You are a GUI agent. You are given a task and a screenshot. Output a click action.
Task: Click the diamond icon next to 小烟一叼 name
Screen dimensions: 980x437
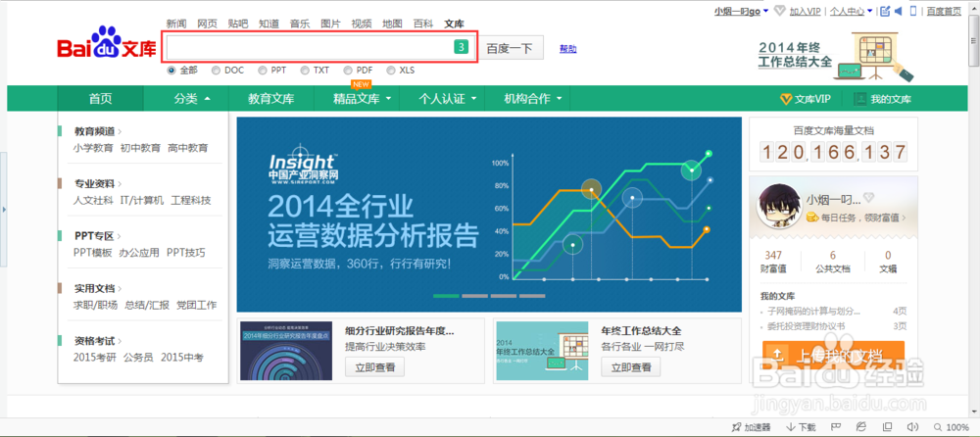point(868,198)
